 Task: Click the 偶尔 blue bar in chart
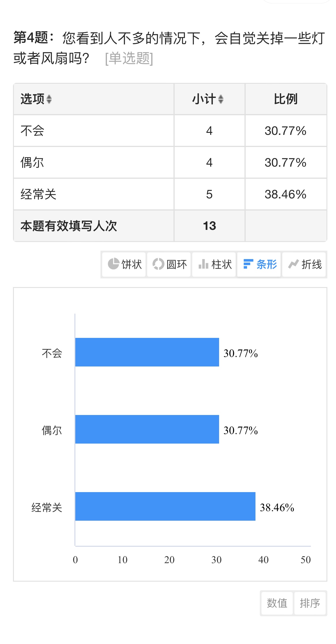point(147,429)
